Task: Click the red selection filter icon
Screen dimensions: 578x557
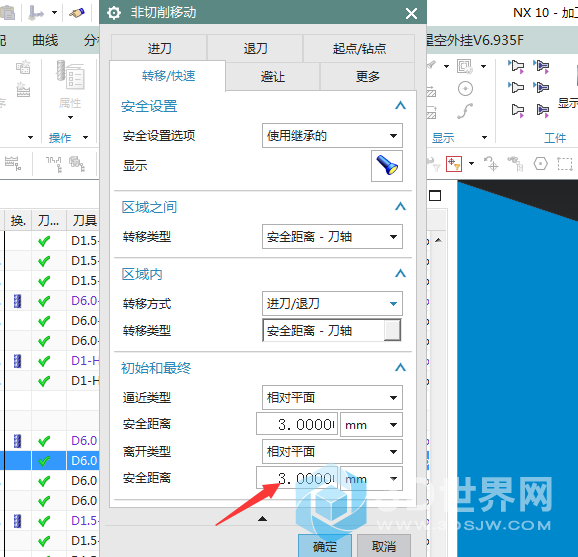Action: point(454,164)
